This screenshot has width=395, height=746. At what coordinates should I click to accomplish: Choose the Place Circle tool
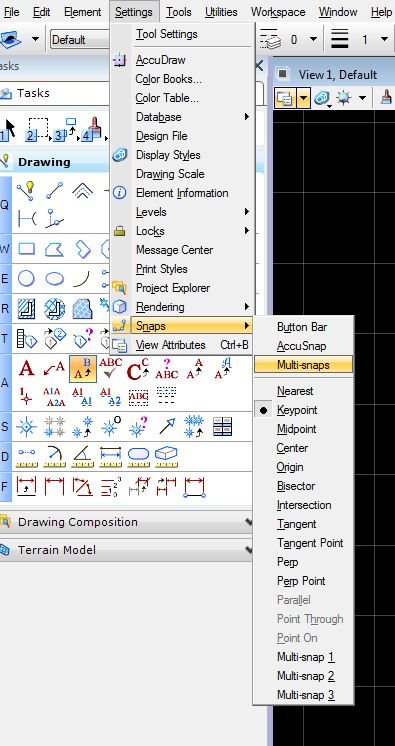click(x=26, y=278)
